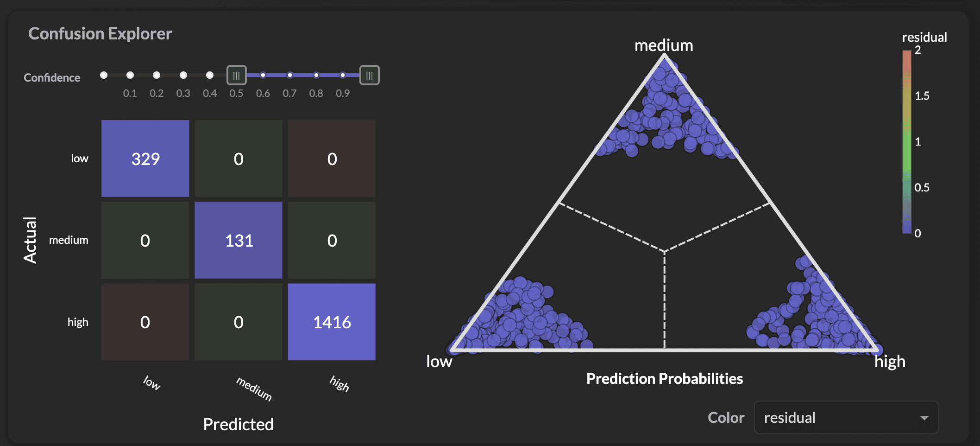Select the matrix cell showing 1416

pyautogui.click(x=332, y=321)
